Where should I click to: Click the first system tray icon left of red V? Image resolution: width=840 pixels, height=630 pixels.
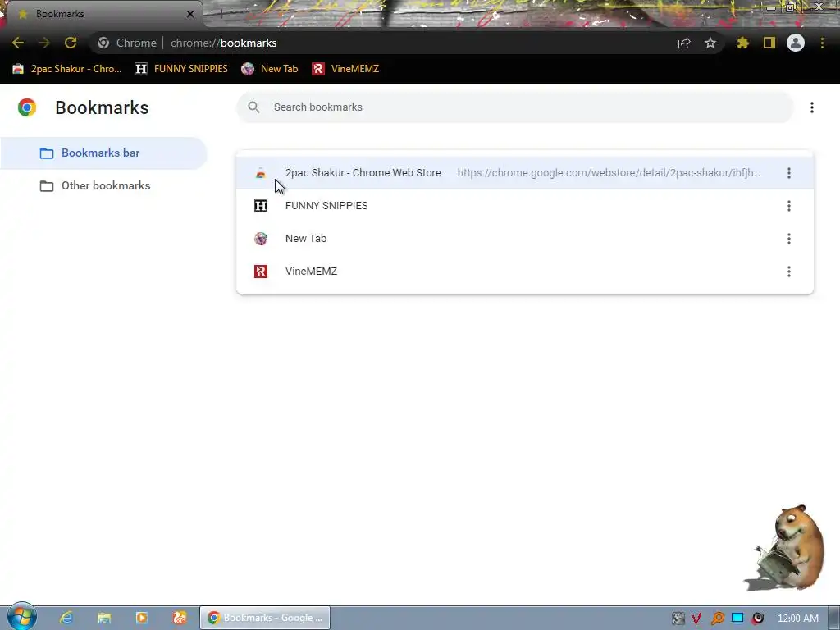pos(678,619)
